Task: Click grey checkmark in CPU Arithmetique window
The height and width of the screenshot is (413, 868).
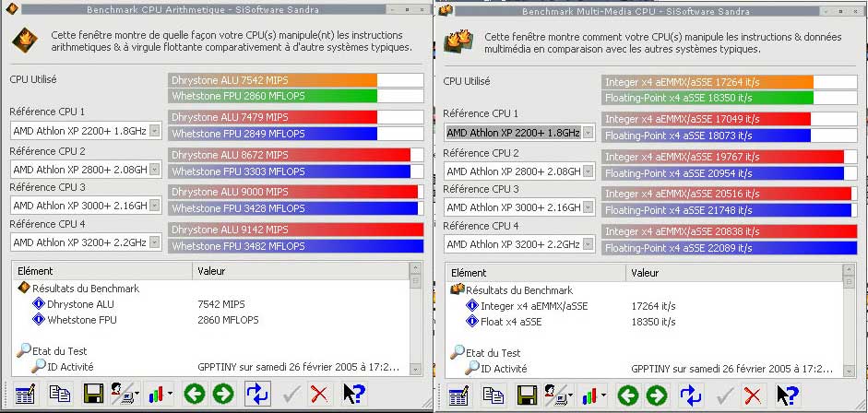Action: [x=291, y=394]
